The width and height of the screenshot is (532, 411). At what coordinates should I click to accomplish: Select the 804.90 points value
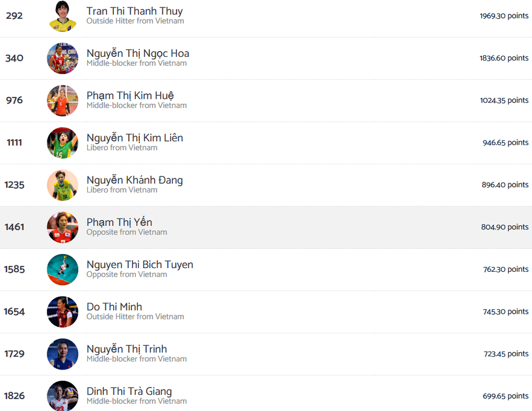[x=504, y=227]
